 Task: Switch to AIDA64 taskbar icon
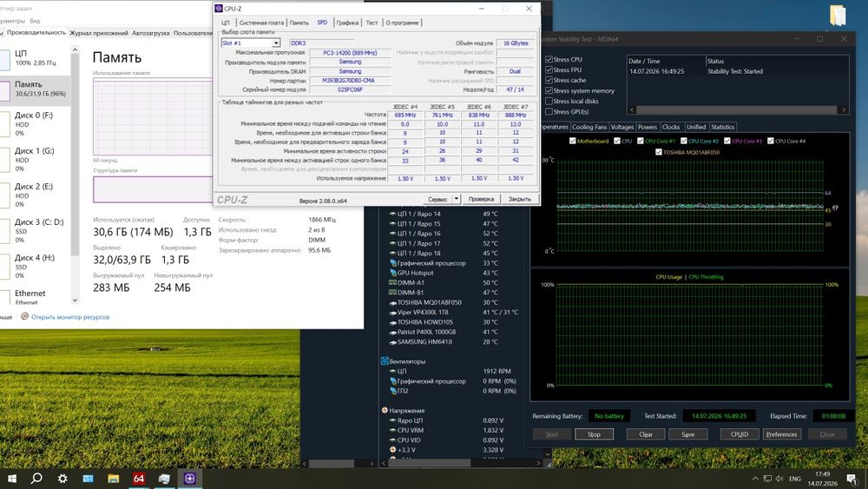[x=138, y=479]
